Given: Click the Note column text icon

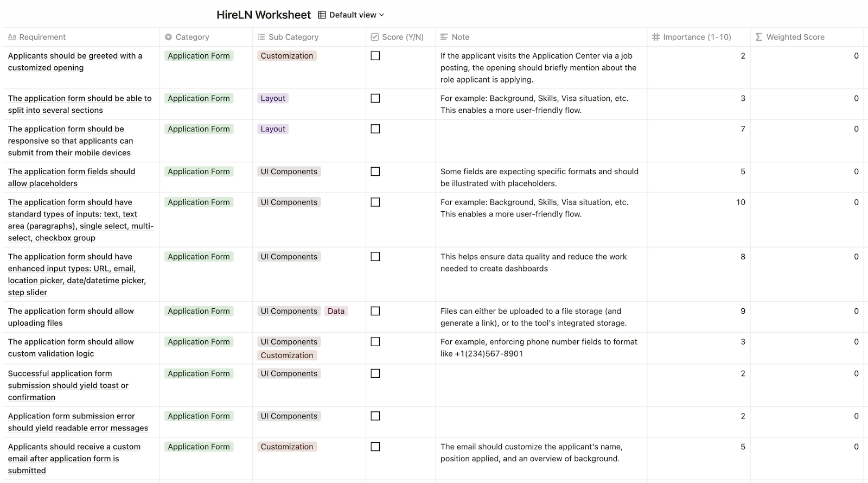Looking at the screenshot, I should point(444,37).
